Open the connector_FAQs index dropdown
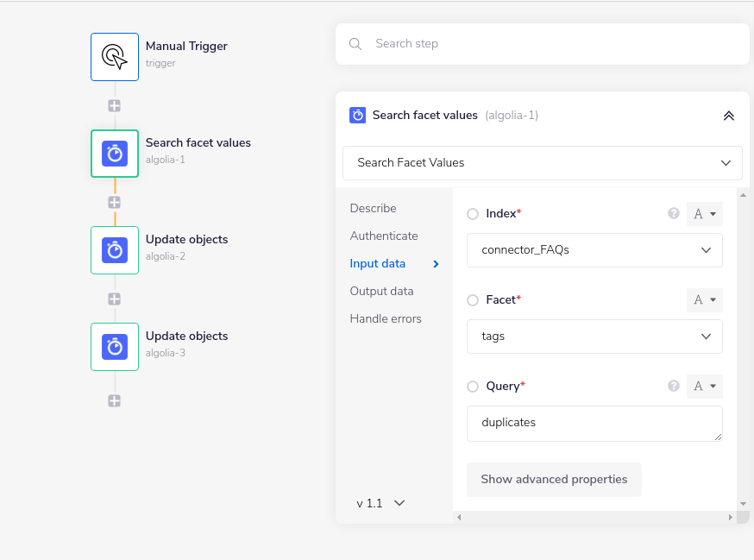This screenshot has height=560, width=754. point(594,250)
